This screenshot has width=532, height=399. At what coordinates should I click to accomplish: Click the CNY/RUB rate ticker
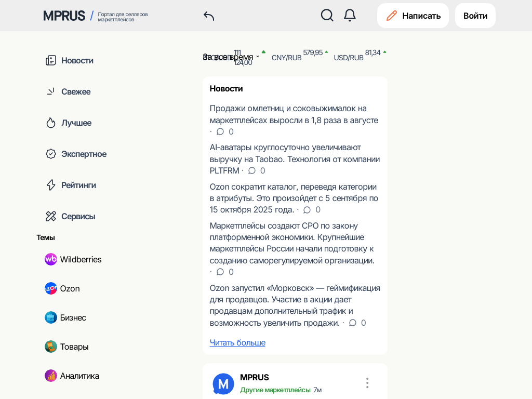pos(300,56)
